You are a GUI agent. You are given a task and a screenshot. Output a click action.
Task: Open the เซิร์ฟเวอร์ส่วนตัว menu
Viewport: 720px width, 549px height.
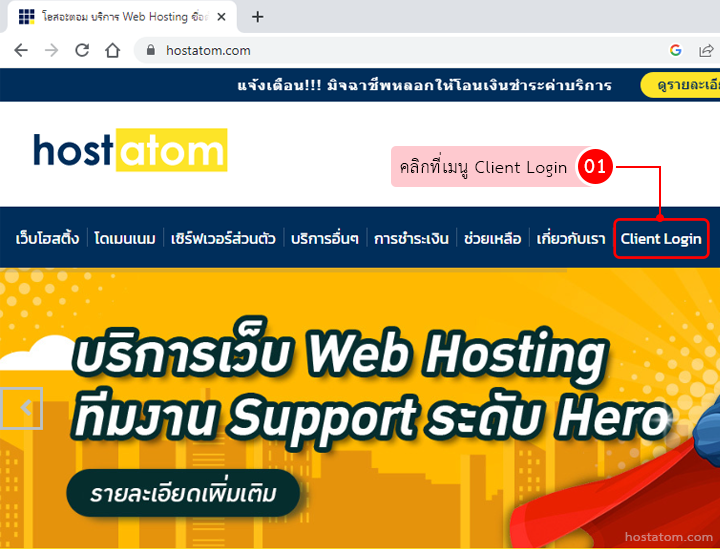click(223, 239)
